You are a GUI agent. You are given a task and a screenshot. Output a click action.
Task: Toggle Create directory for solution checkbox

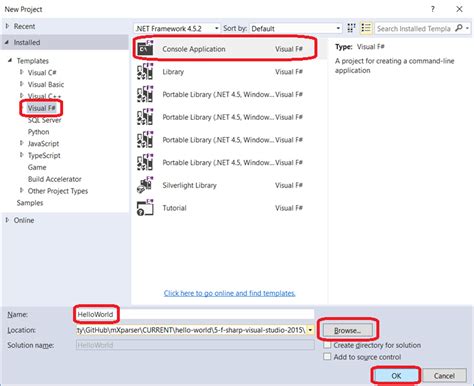pos(327,345)
